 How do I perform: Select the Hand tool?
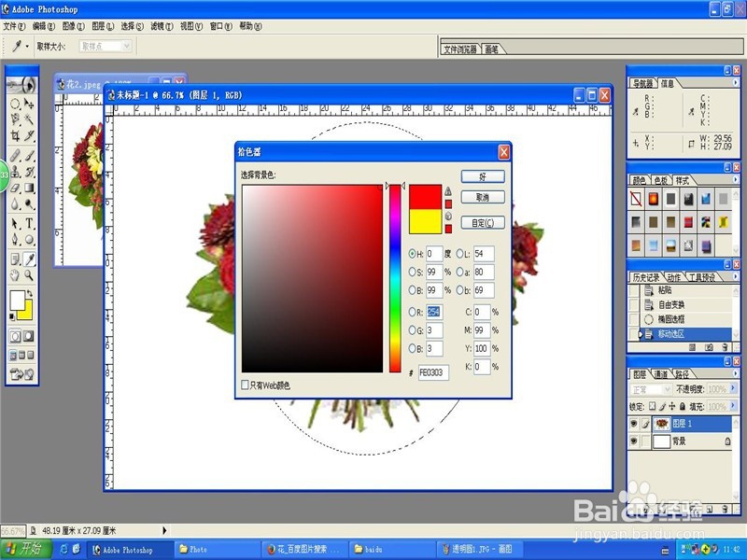[15, 274]
